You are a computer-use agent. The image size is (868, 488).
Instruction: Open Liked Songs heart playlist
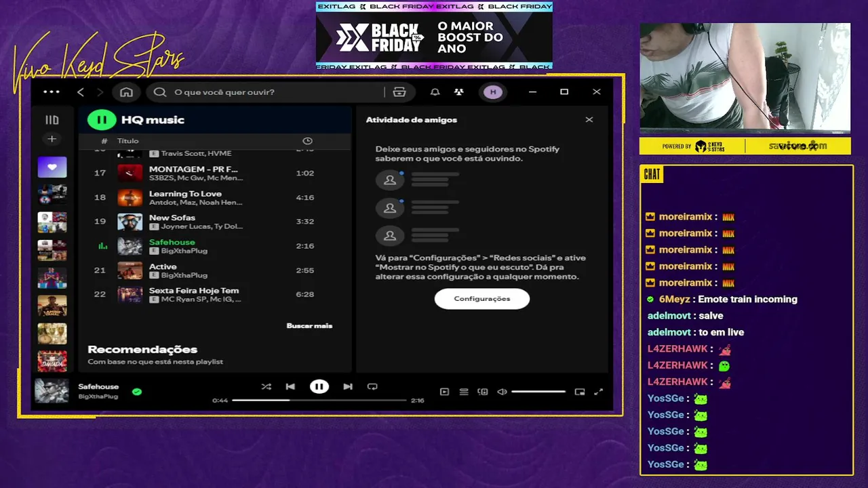[x=52, y=167]
